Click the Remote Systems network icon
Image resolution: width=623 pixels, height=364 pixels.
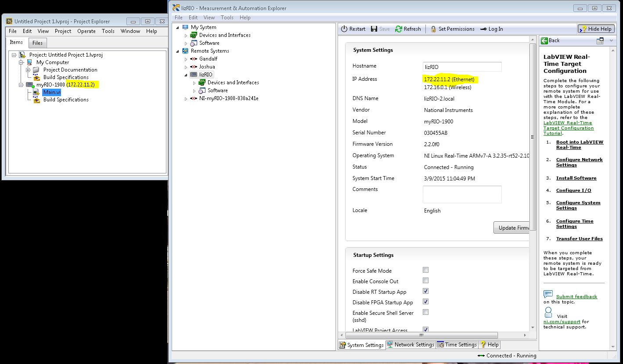[185, 51]
